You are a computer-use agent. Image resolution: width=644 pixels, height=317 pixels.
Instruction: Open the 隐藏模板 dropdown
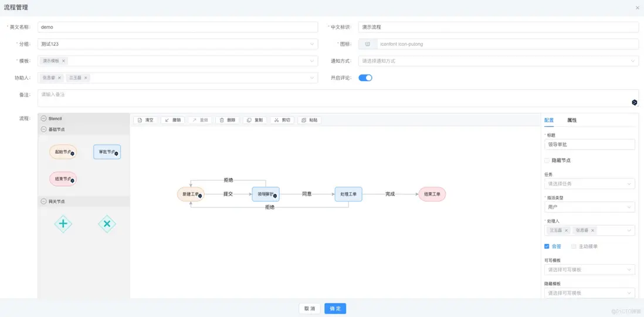pos(589,293)
